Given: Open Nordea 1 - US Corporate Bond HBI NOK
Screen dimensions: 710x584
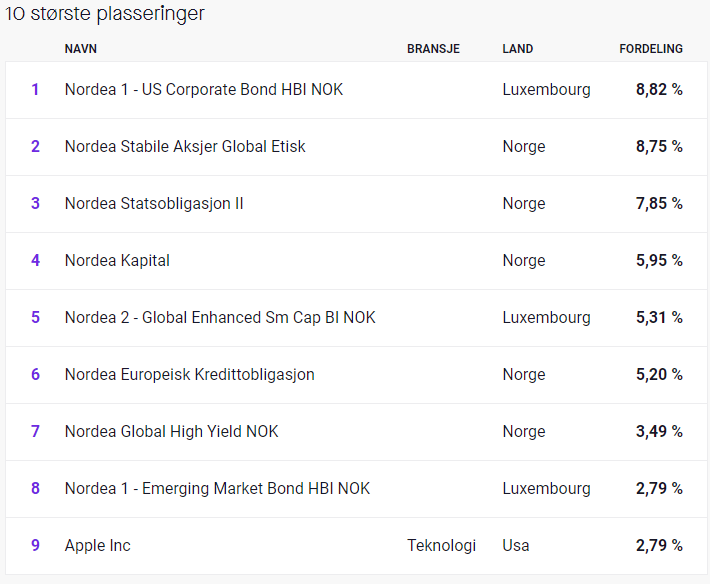Looking at the screenshot, I should tap(204, 90).
